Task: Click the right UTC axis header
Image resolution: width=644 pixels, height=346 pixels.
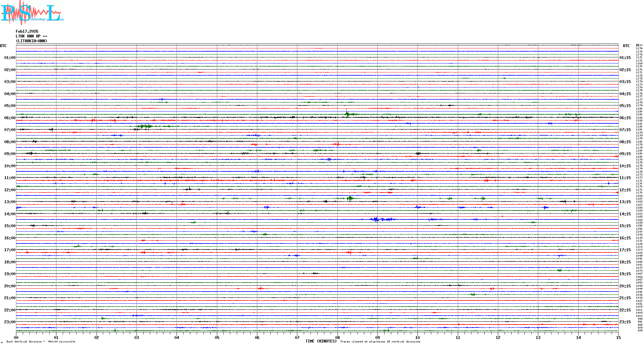Action: (x=626, y=46)
